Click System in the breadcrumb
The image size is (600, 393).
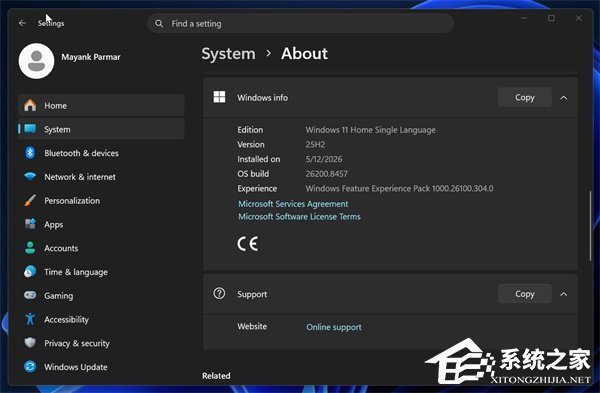click(228, 54)
